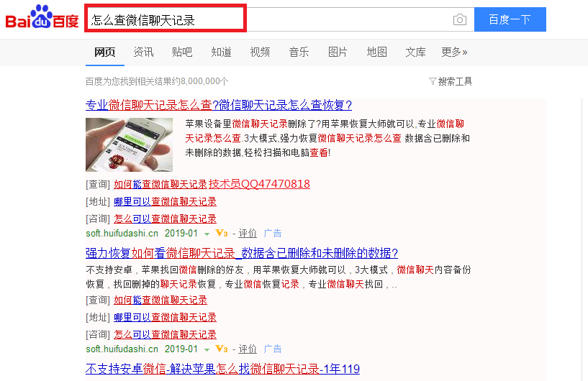Open the 专业微信聊天记录怎么查 result title
This screenshot has height=381, width=588.
218,104
